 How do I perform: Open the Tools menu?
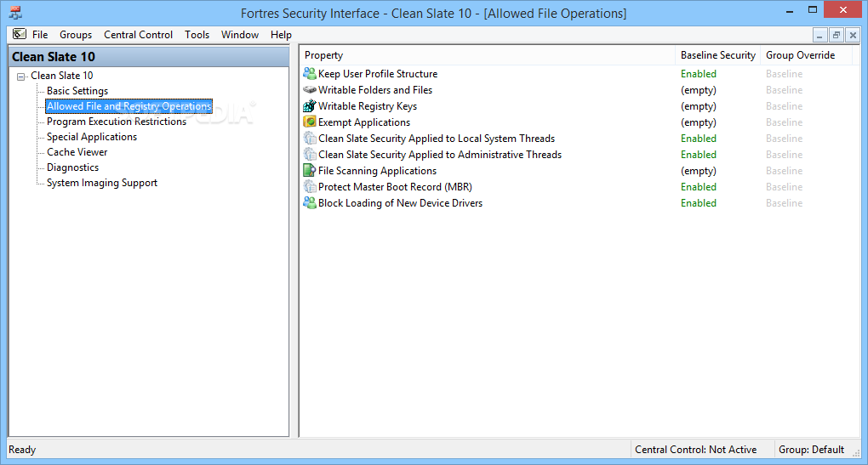197,35
